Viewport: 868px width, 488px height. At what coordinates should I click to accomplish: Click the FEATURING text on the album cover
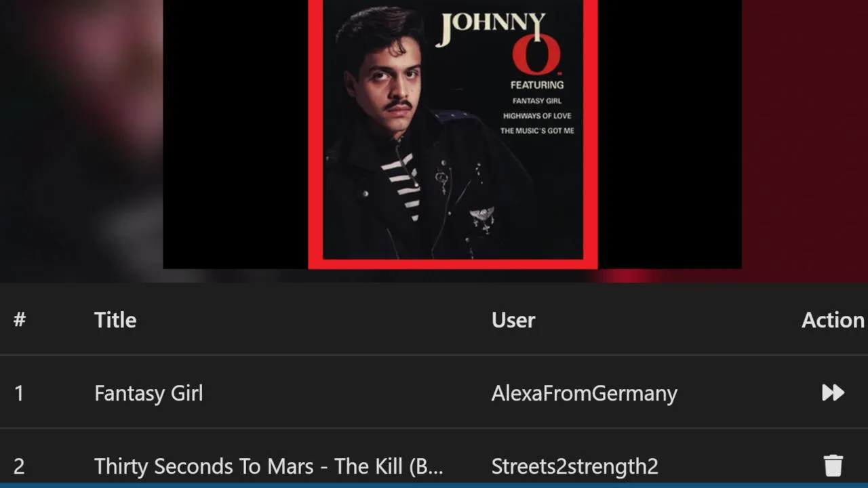pos(537,85)
